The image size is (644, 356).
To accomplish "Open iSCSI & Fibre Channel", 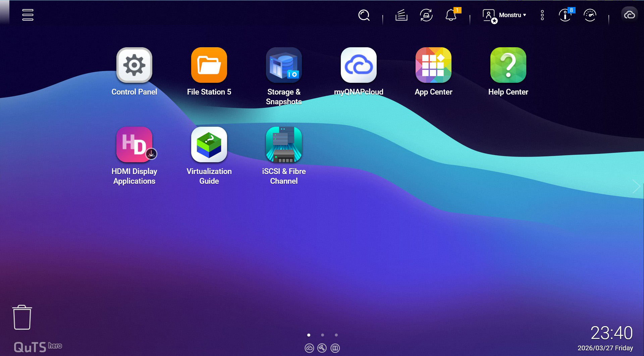I will click(284, 144).
